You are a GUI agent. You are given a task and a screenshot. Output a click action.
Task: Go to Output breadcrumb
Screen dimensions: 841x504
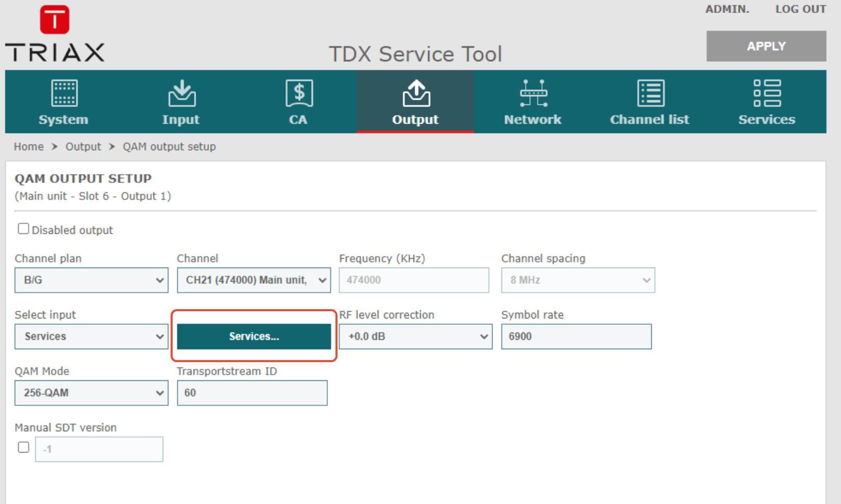[x=83, y=147]
